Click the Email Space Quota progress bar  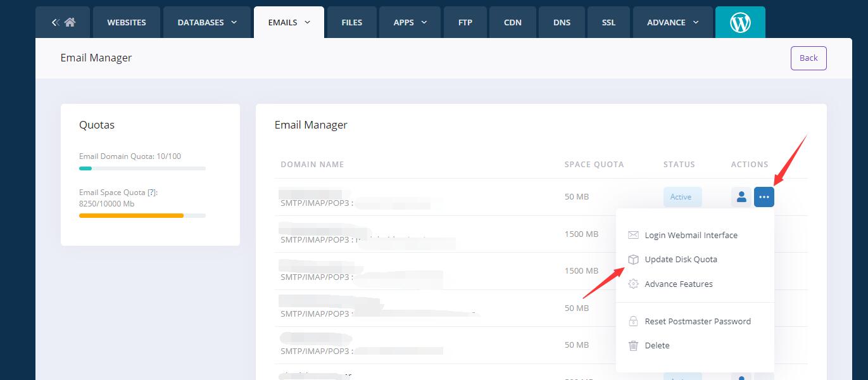point(142,215)
